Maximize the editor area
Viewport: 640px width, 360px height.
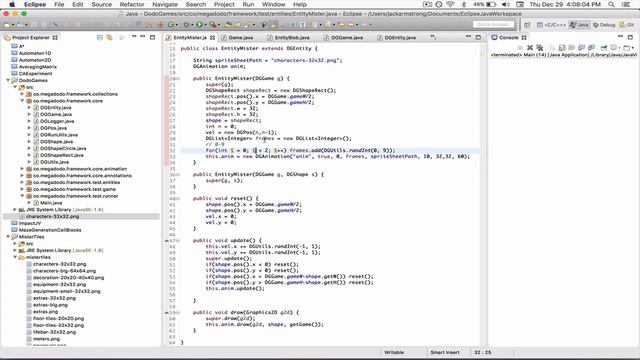(x=478, y=38)
